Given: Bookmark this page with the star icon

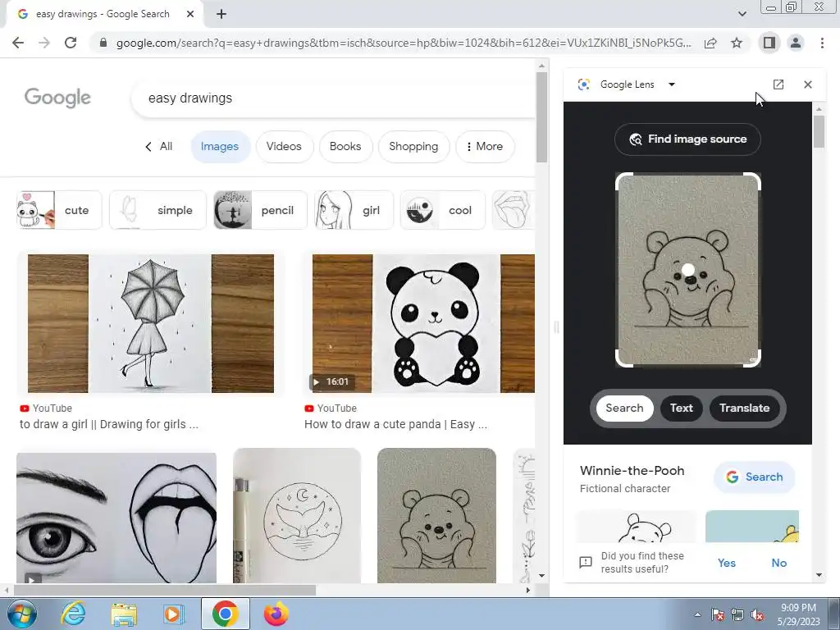Looking at the screenshot, I should pos(737,43).
